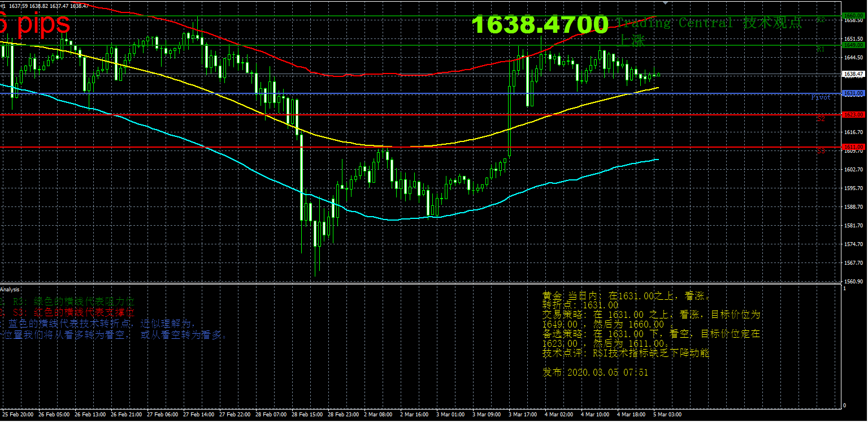Click the '25 Feb 20:00' time axis label
Image resolution: width=868 pixels, height=422 pixels.
(17, 414)
